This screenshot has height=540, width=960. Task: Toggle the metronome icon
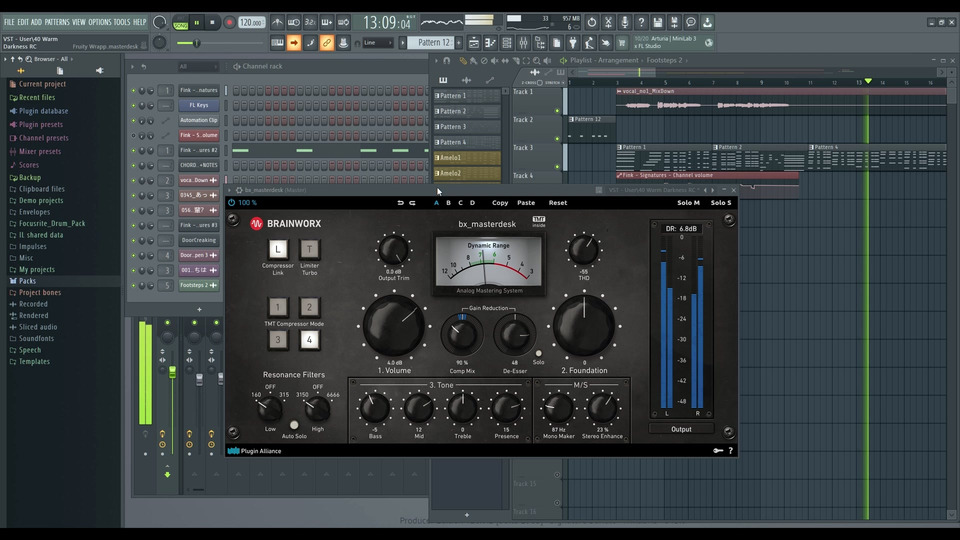pyautogui.click(x=277, y=22)
